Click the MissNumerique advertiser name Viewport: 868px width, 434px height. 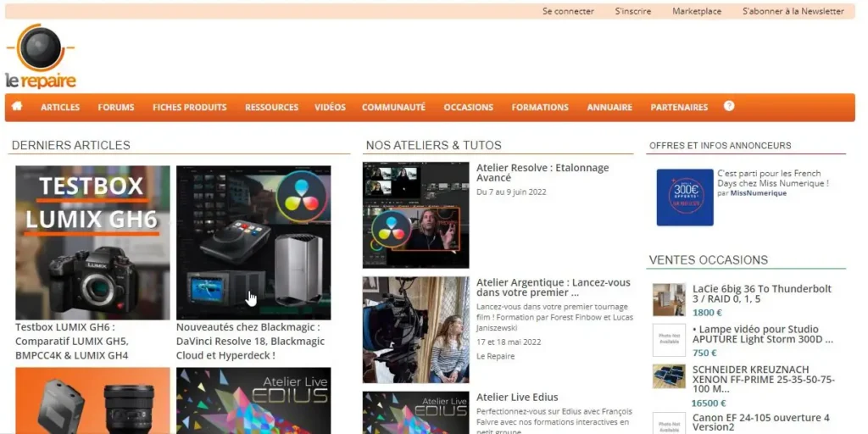tap(759, 193)
